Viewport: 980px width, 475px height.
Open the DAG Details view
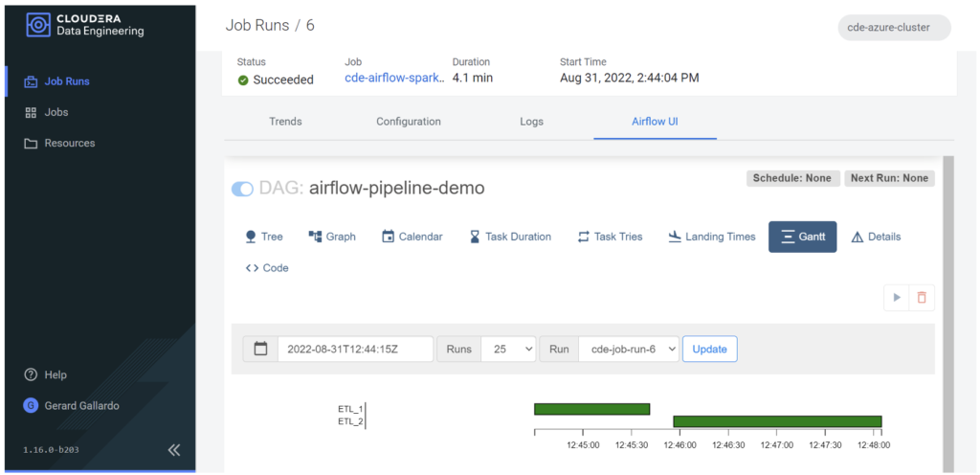coord(876,237)
